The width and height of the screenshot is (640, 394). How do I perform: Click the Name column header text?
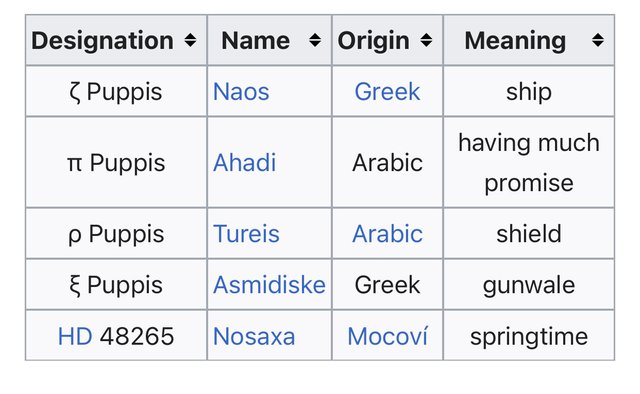pos(256,40)
